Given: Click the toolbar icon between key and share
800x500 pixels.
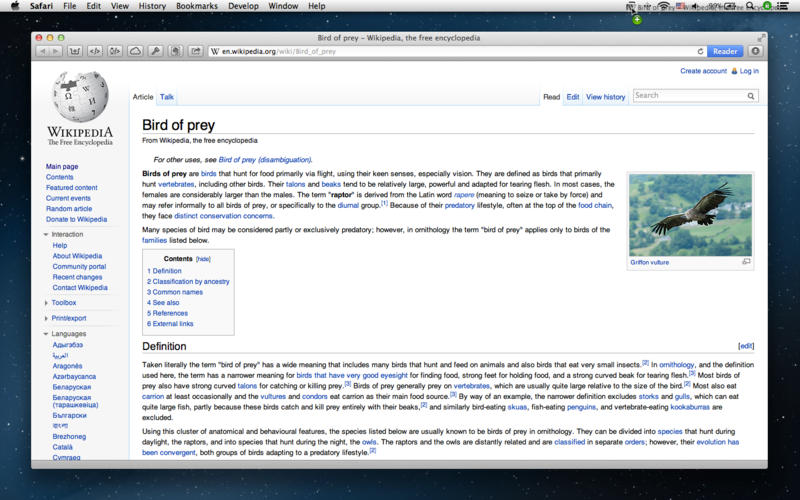Looking at the screenshot, I should (x=176, y=52).
